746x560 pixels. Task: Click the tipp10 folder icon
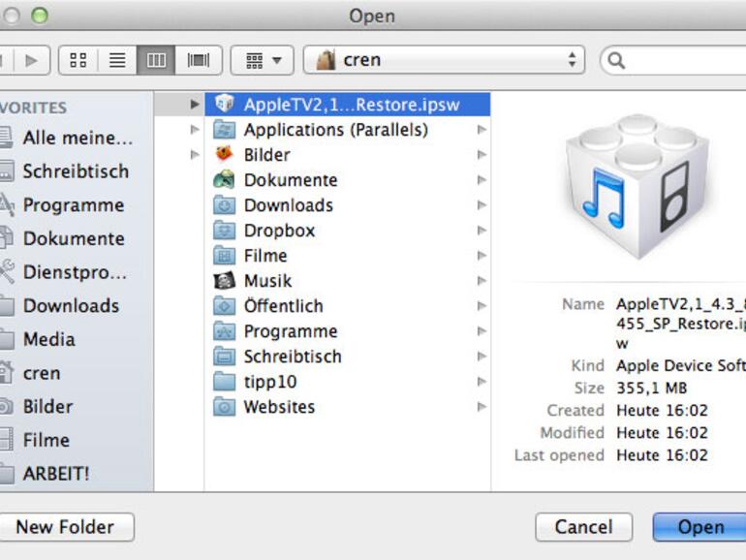[x=225, y=382]
